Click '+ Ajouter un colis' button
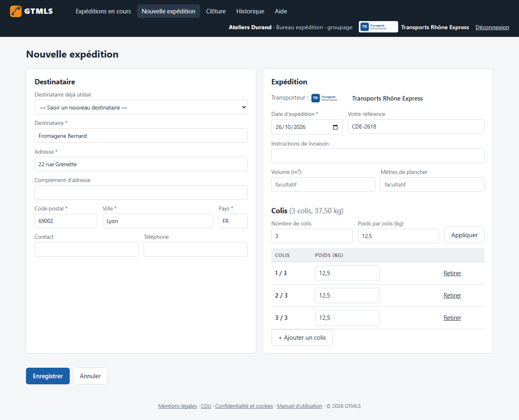Image resolution: width=519 pixels, height=420 pixels. (302, 338)
